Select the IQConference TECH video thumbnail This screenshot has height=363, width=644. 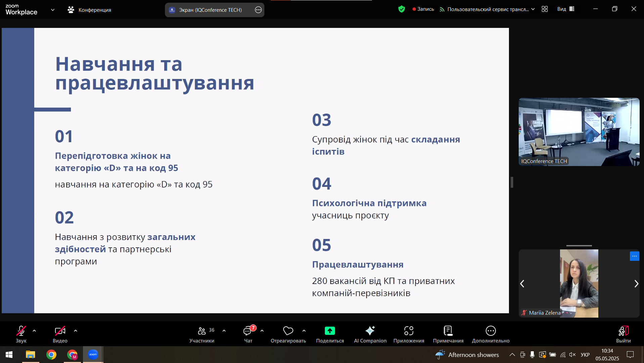pos(579,132)
